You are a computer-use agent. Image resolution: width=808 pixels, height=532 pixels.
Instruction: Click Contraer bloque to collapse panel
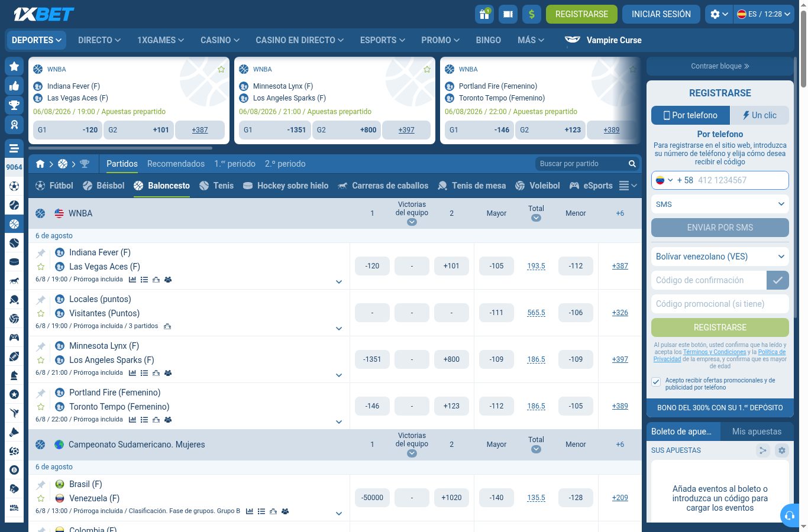coord(720,66)
